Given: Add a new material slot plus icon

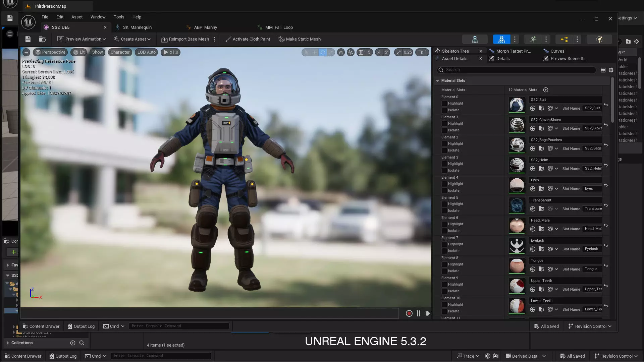Looking at the screenshot, I should (x=546, y=90).
